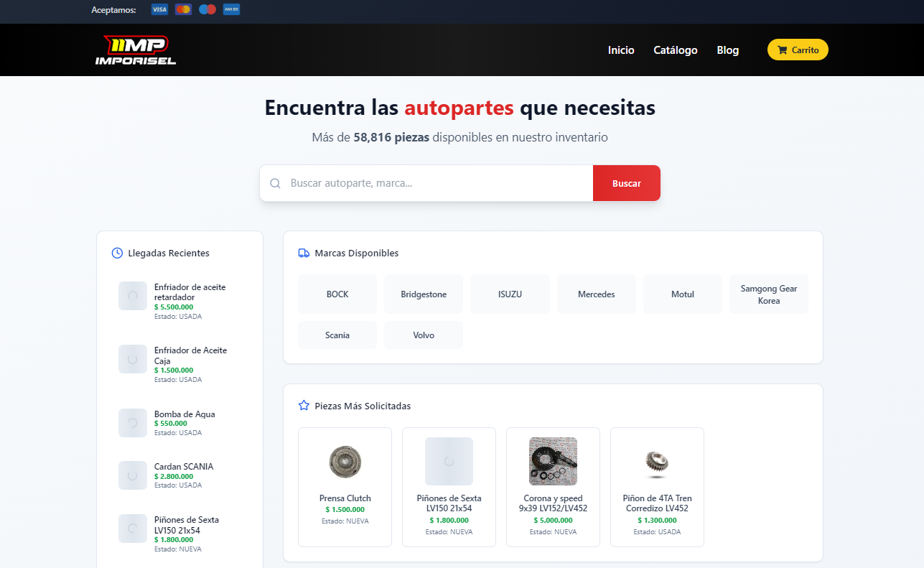Click the Maestro payment icon

[207, 9]
